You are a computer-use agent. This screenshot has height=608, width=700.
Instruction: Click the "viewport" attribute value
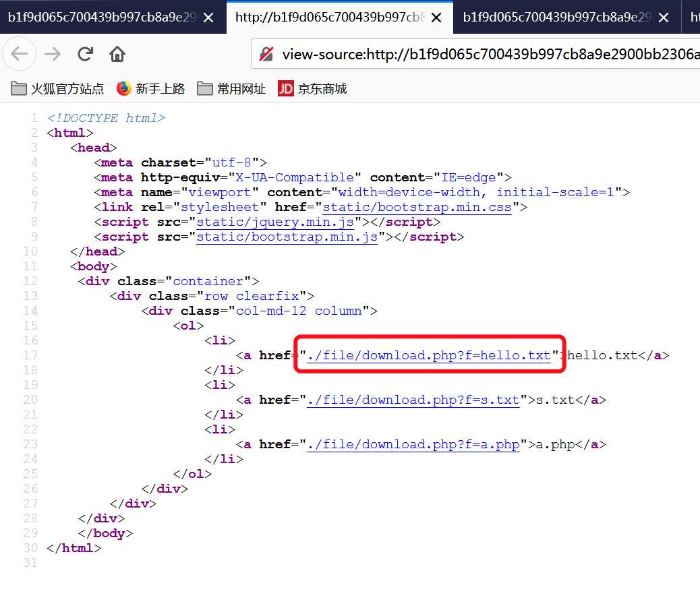point(220,192)
